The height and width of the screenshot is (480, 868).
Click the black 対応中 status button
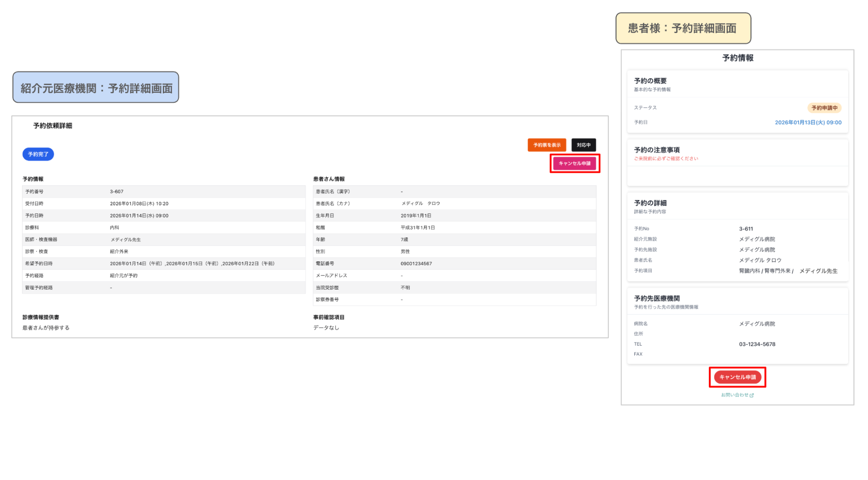pyautogui.click(x=584, y=145)
